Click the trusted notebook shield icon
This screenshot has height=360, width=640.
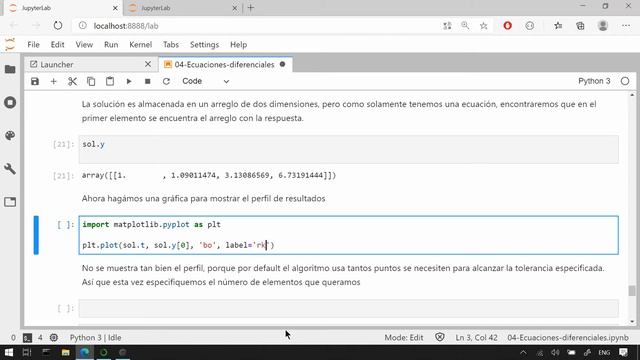[x=440, y=338]
